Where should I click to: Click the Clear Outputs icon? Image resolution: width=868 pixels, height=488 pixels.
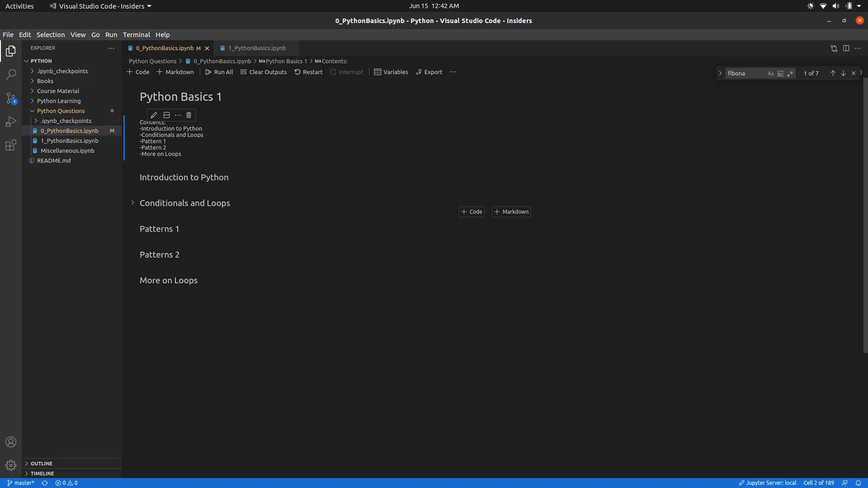(x=263, y=72)
